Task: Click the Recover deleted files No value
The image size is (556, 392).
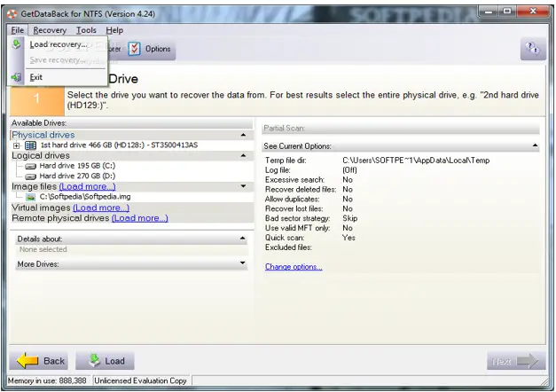Action: pos(348,190)
